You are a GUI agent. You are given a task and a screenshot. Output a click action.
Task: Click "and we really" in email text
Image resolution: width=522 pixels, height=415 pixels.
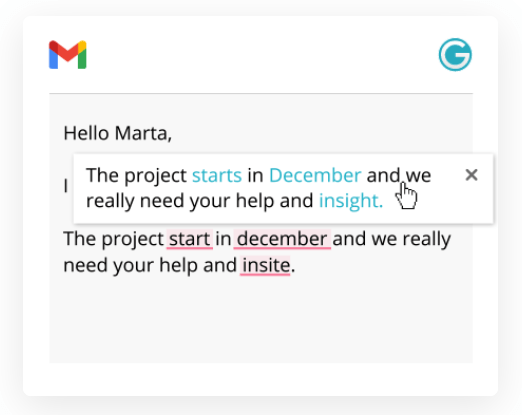click(x=392, y=239)
